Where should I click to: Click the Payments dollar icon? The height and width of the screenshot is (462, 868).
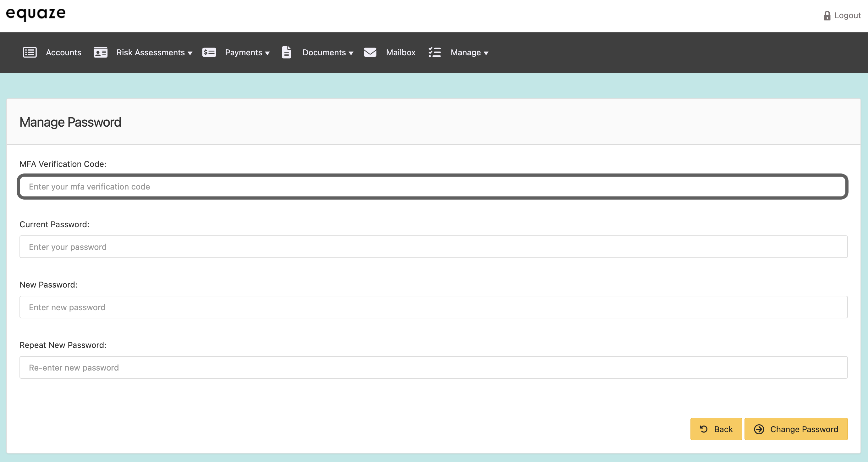[209, 52]
